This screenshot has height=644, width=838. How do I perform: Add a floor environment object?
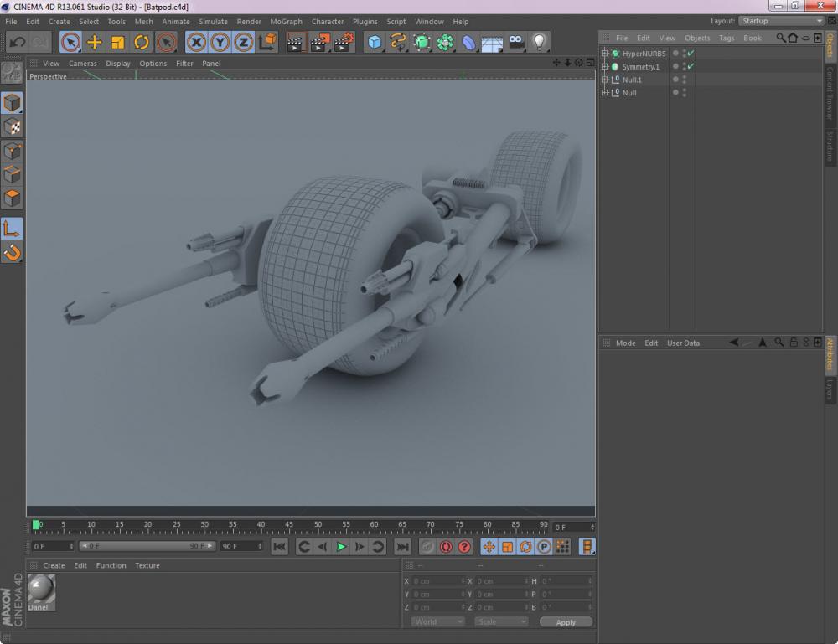492,43
